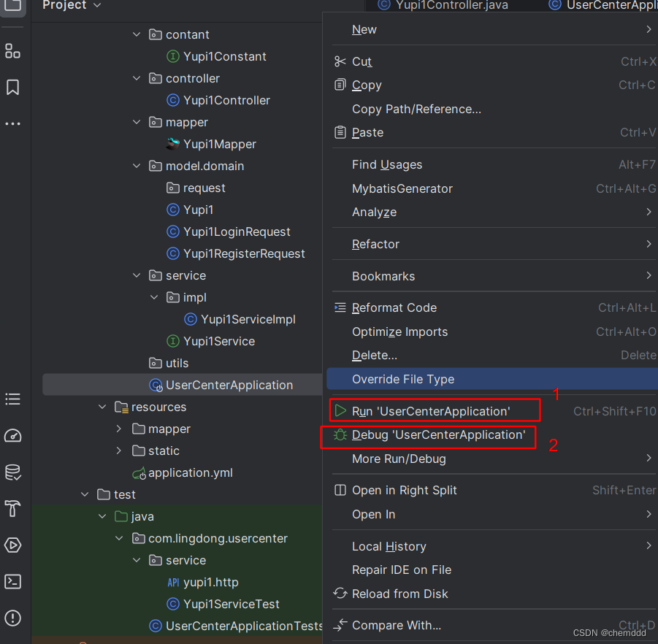Open the Bookmarks tool window
The height and width of the screenshot is (644, 658).
point(12,87)
